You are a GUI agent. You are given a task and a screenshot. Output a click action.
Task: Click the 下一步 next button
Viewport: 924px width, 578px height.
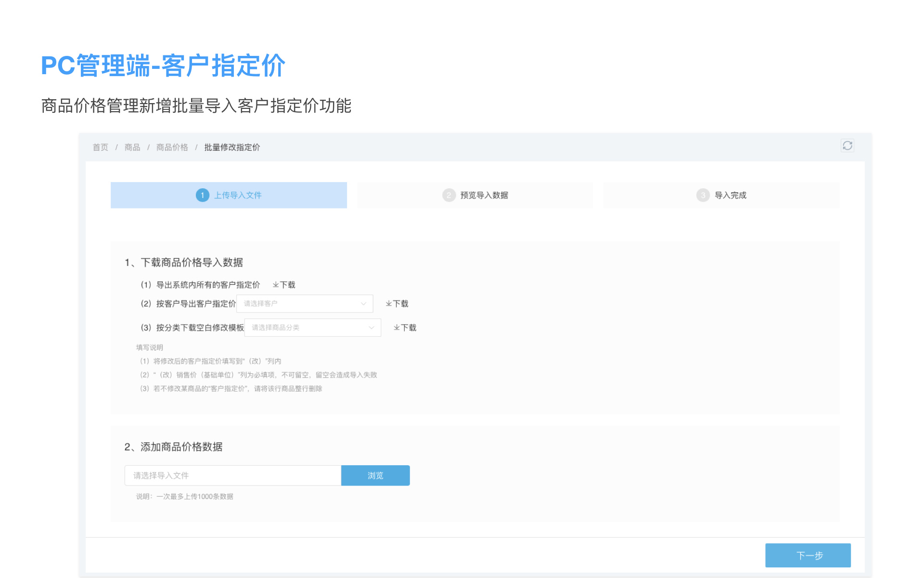808,555
